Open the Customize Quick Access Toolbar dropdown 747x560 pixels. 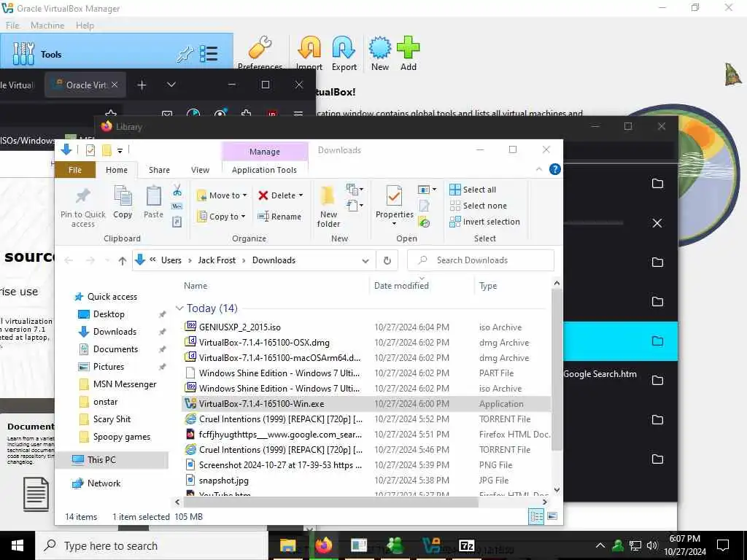pyautogui.click(x=120, y=150)
